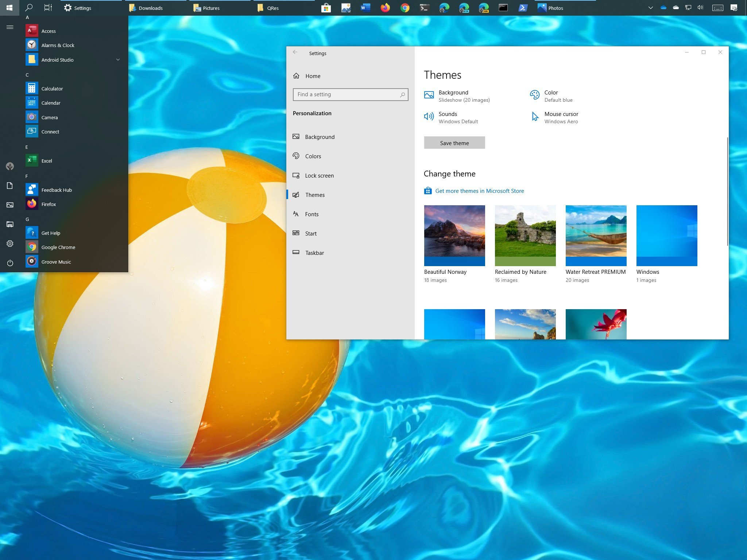Expand Android Studio app in Start menu
This screenshot has width=747, height=560.
tap(117, 59)
